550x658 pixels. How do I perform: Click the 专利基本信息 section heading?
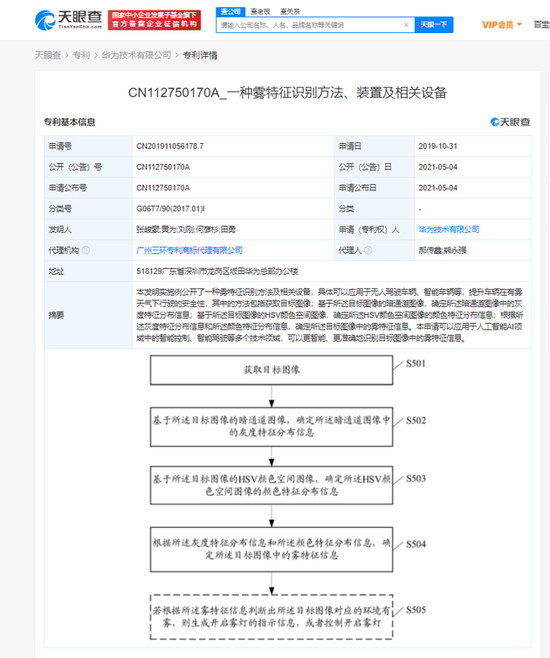[x=70, y=122]
